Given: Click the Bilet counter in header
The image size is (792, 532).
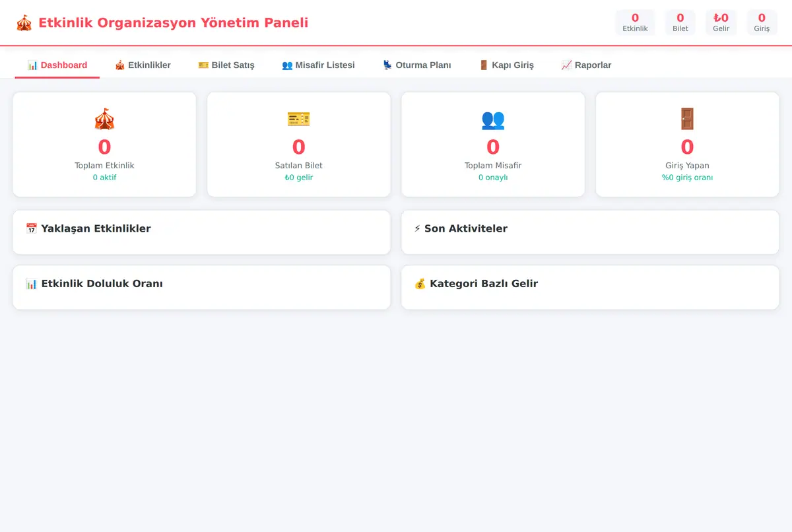Looking at the screenshot, I should pos(680,22).
